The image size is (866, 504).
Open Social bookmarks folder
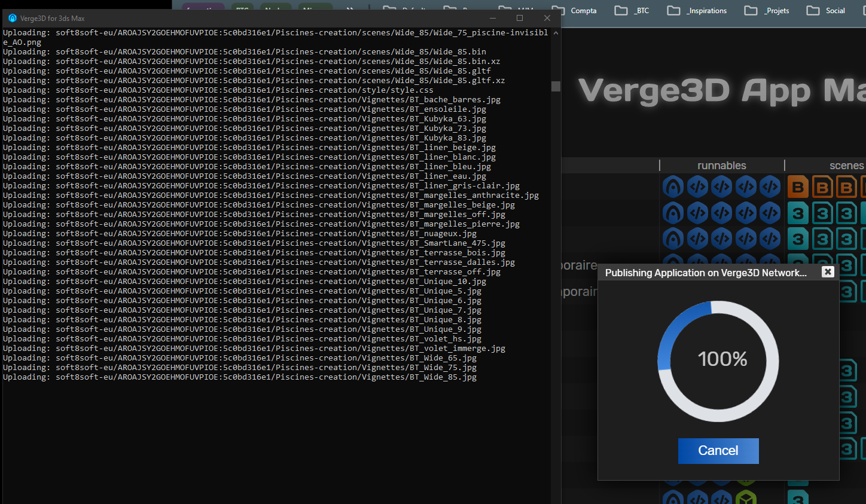coord(825,10)
